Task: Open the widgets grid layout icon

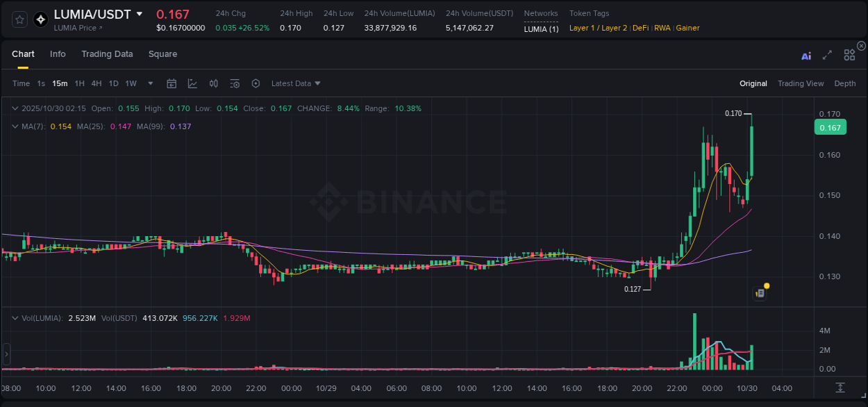Action: pyautogui.click(x=849, y=55)
